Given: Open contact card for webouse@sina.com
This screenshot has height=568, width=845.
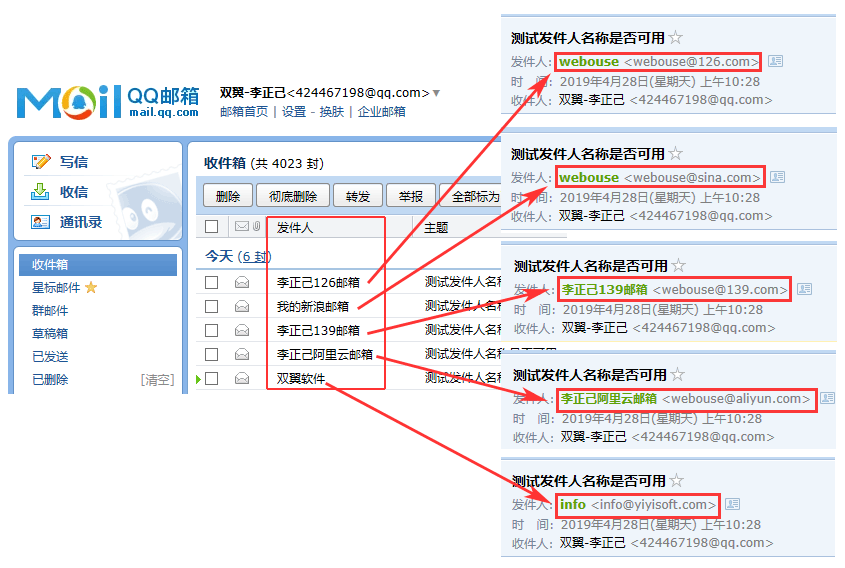Looking at the screenshot, I should (778, 177).
